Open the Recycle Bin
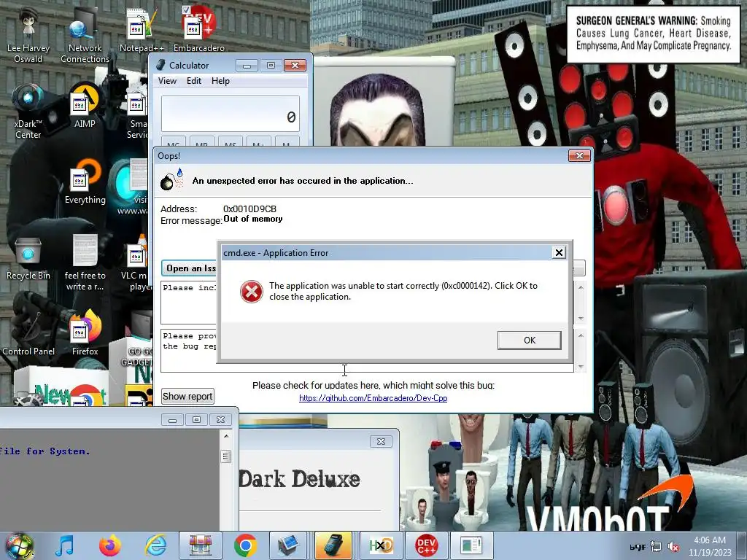Image resolution: width=747 pixels, height=560 pixels. (x=28, y=260)
